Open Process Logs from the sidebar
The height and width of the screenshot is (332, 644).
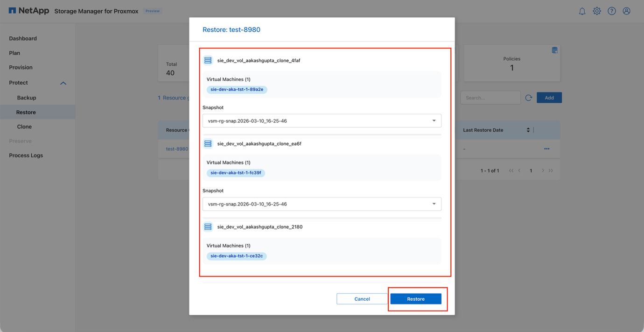(x=26, y=155)
